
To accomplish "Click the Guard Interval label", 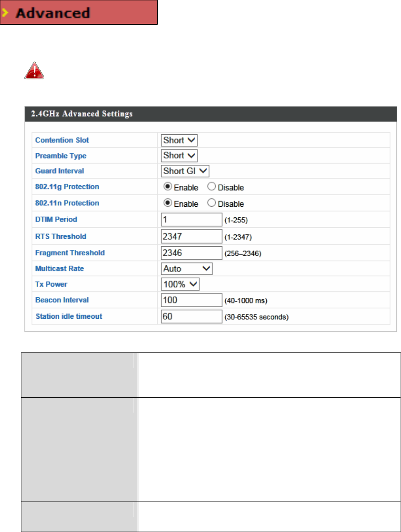I will point(60,171).
